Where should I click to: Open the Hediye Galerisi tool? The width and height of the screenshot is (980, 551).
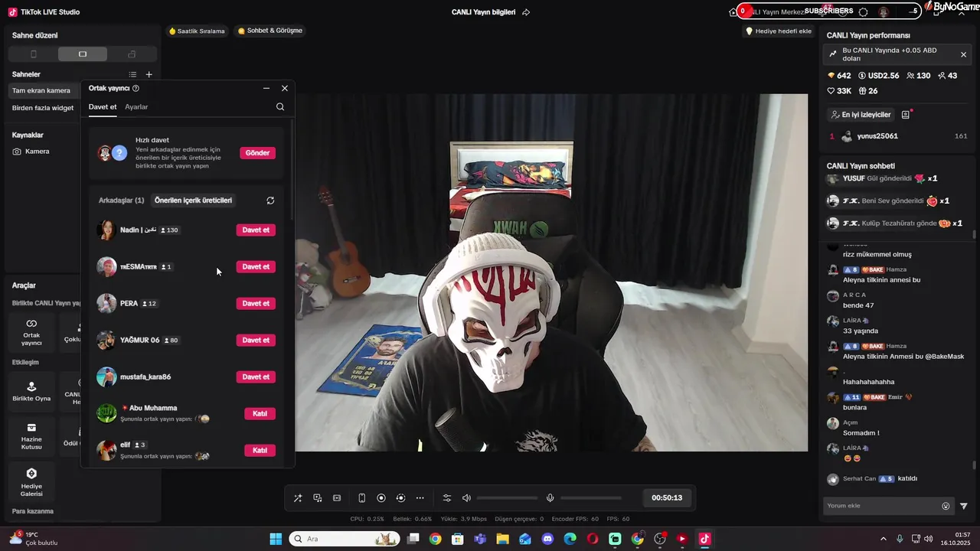(x=31, y=483)
